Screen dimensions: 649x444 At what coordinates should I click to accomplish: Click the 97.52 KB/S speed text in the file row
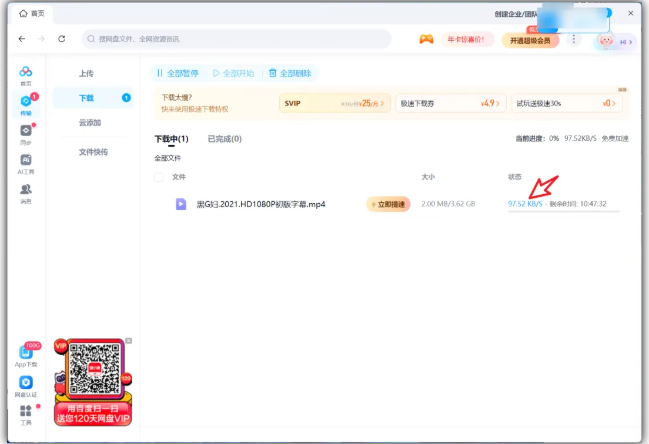click(x=525, y=204)
